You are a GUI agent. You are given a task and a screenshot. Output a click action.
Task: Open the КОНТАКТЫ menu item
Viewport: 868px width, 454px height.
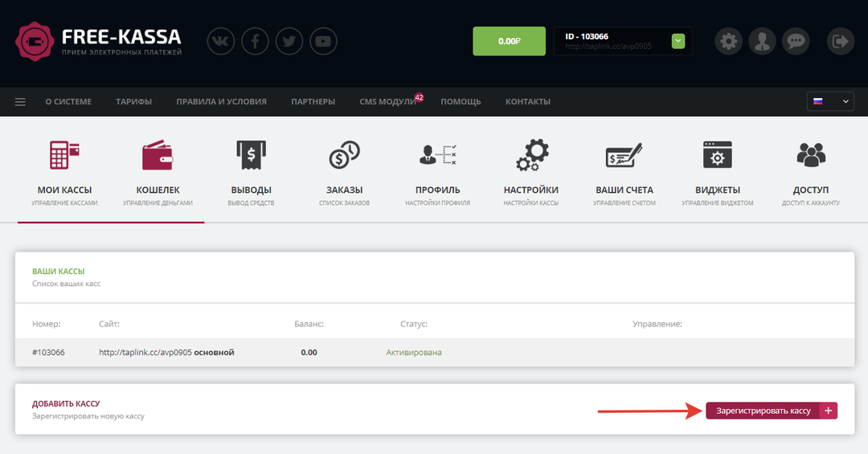point(528,102)
